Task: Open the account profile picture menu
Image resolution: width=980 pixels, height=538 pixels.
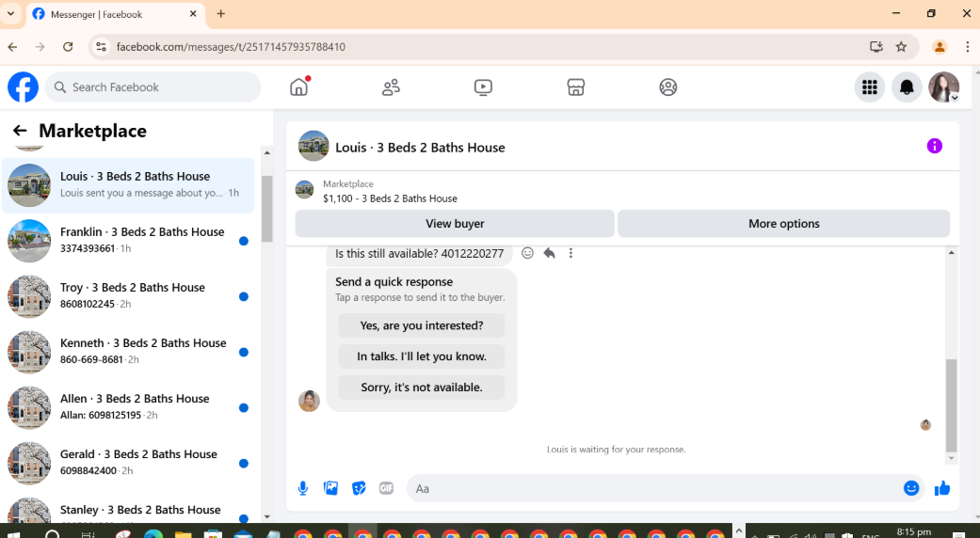Action: 943,87
